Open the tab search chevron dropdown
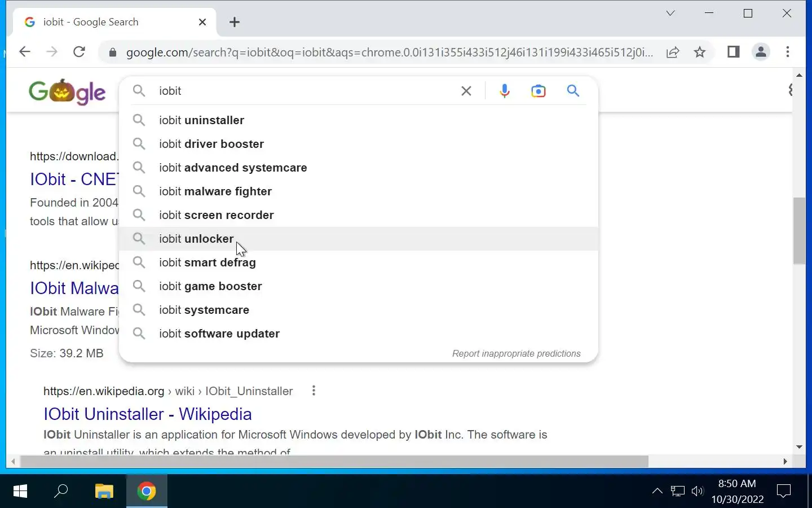Viewport: 812px width, 508px height. tap(670, 13)
